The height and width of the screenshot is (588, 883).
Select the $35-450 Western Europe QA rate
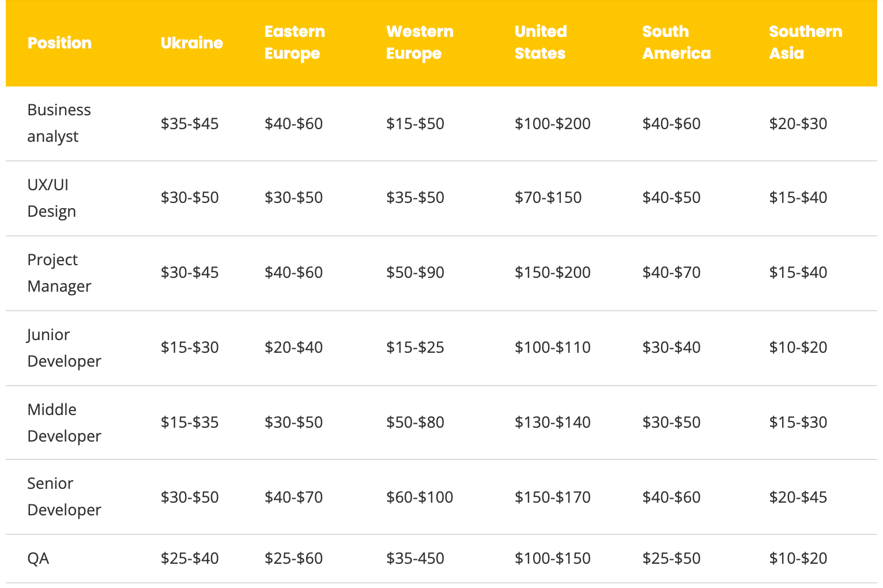point(415,558)
